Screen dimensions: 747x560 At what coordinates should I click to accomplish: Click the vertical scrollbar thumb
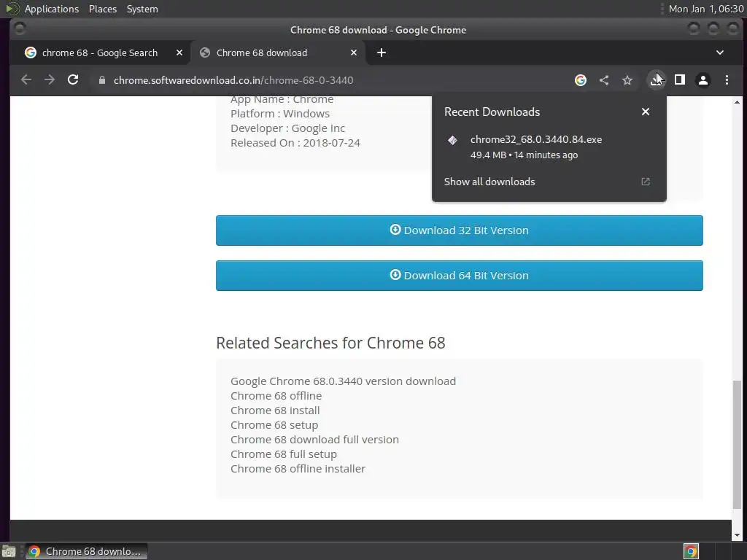pyautogui.click(x=737, y=444)
